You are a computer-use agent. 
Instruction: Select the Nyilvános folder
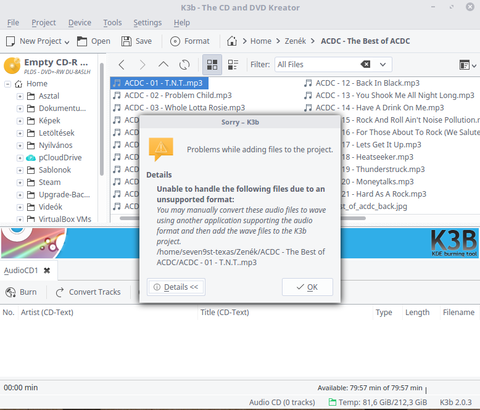coord(55,145)
